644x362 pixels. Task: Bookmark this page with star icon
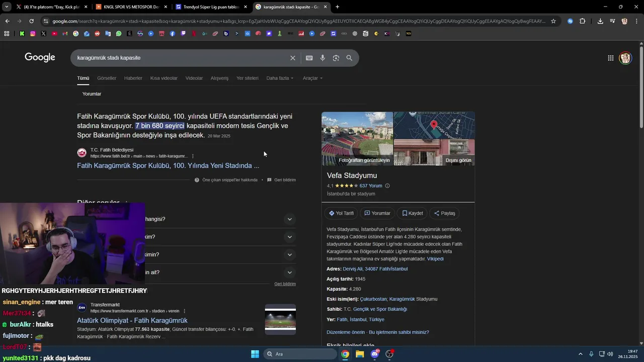tap(553, 21)
